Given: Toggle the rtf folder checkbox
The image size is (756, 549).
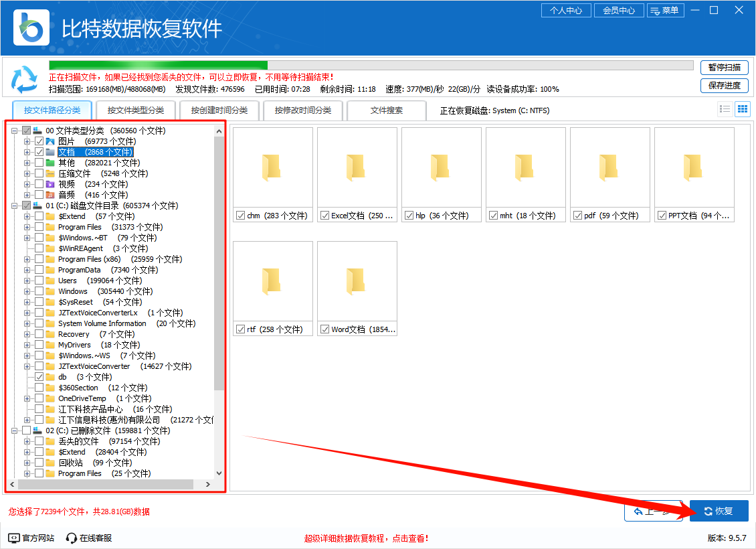Looking at the screenshot, I should (240, 329).
